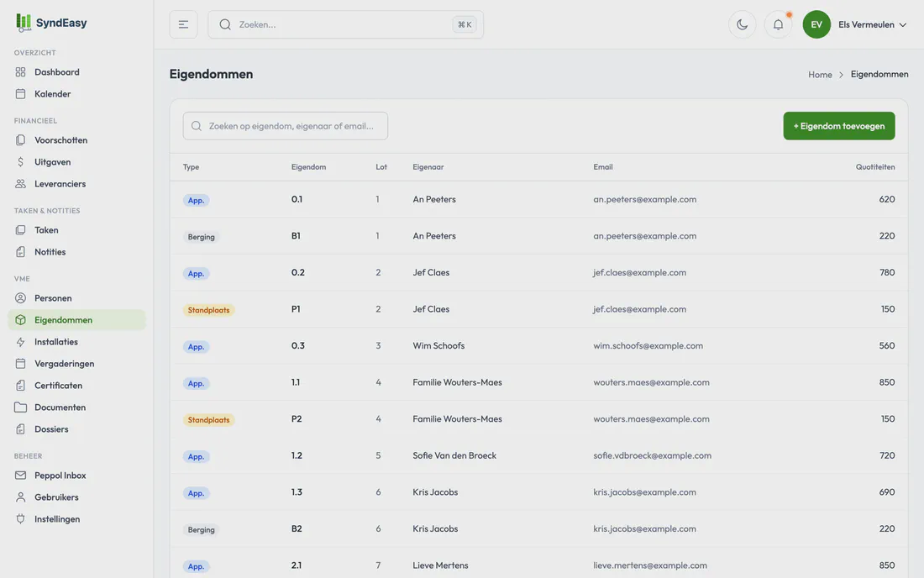Open the Documenten folder icon
The height and width of the screenshot is (578, 924).
tap(21, 407)
